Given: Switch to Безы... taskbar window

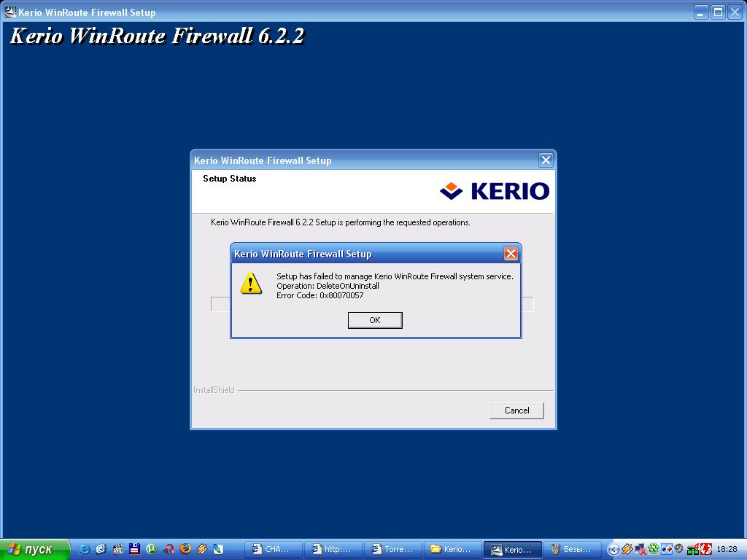Looking at the screenshot, I should tap(572, 550).
